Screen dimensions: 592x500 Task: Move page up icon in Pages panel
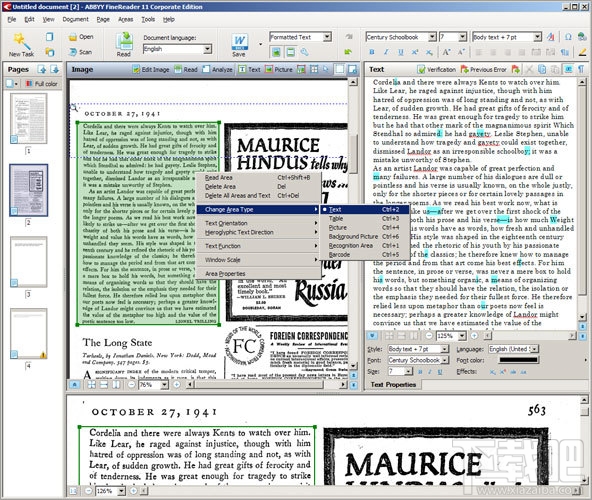42,69
